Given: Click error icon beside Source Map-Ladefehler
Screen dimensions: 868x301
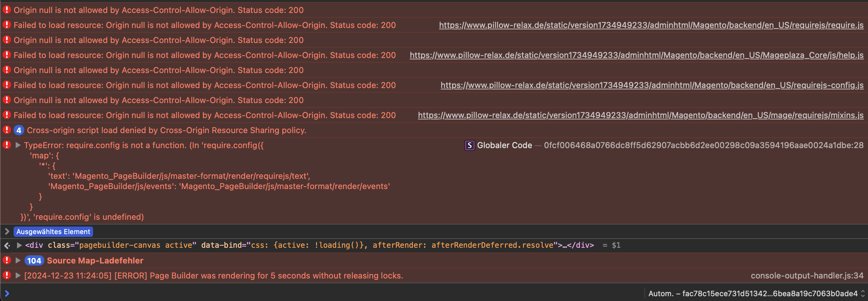Looking at the screenshot, I should tap(7, 261).
